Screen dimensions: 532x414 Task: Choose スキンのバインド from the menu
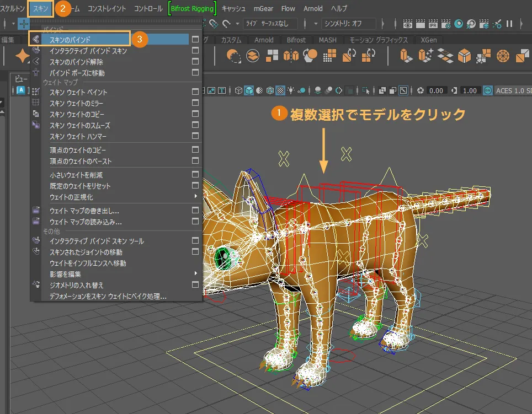(x=70, y=40)
